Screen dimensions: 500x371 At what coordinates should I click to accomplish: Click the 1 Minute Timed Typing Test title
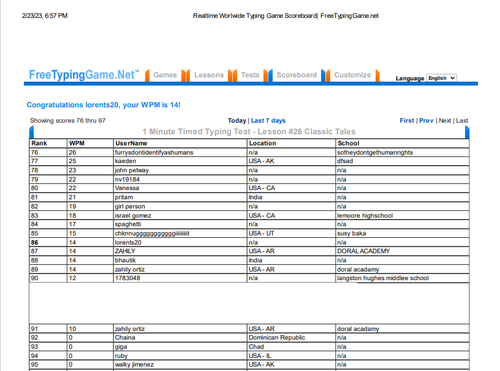tap(249, 132)
